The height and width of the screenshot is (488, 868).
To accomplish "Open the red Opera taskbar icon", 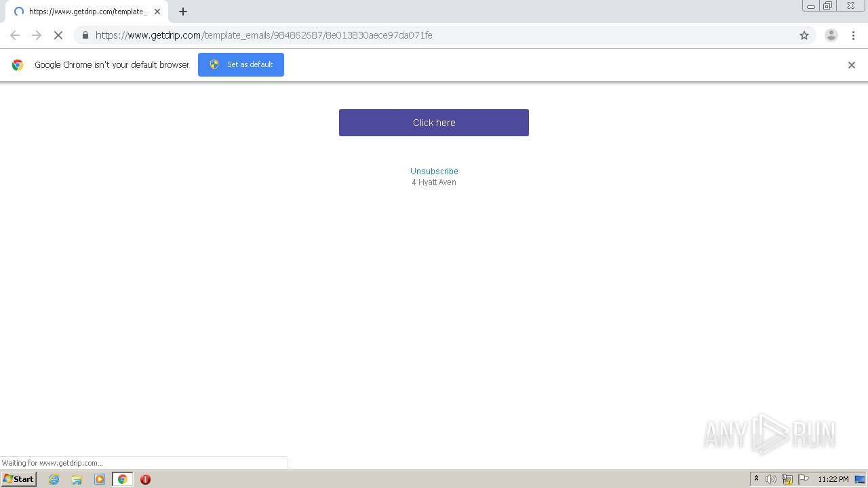I will click(145, 479).
